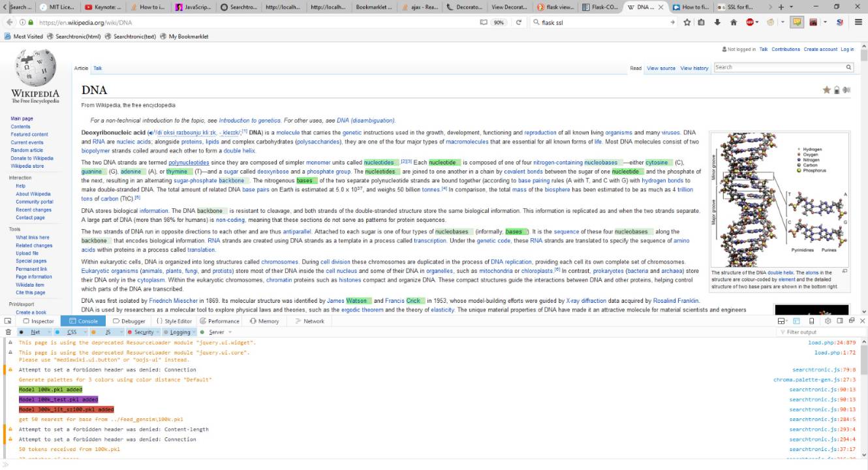Follow the highlighted 'cytosine' link

click(x=657, y=162)
